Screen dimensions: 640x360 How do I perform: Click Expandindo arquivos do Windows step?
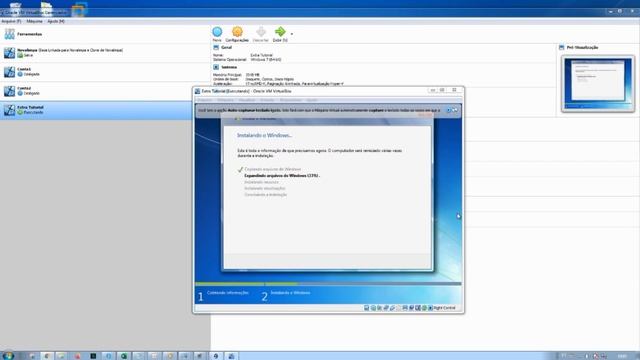click(x=282, y=176)
